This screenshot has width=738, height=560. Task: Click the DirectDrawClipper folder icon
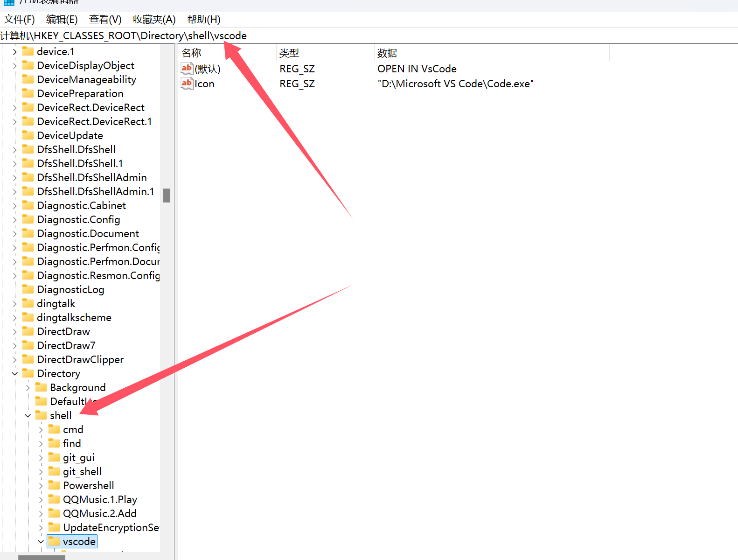(x=28, y=359)
